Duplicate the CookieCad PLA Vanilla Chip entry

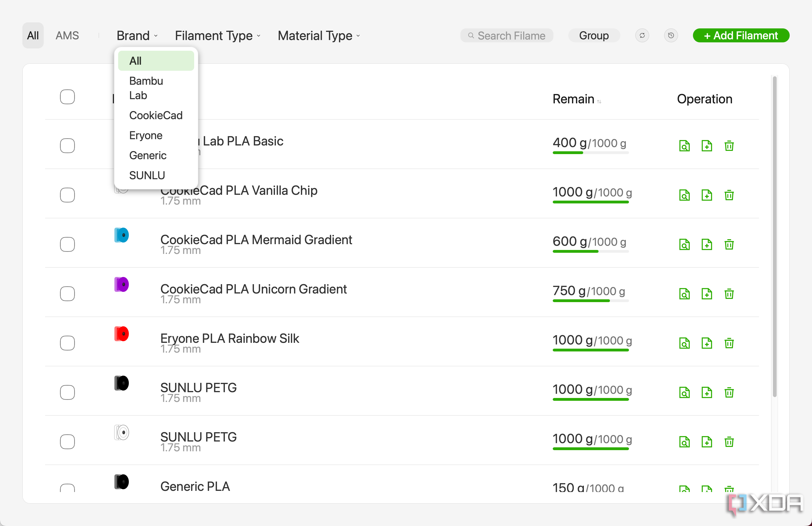point(707,195)
